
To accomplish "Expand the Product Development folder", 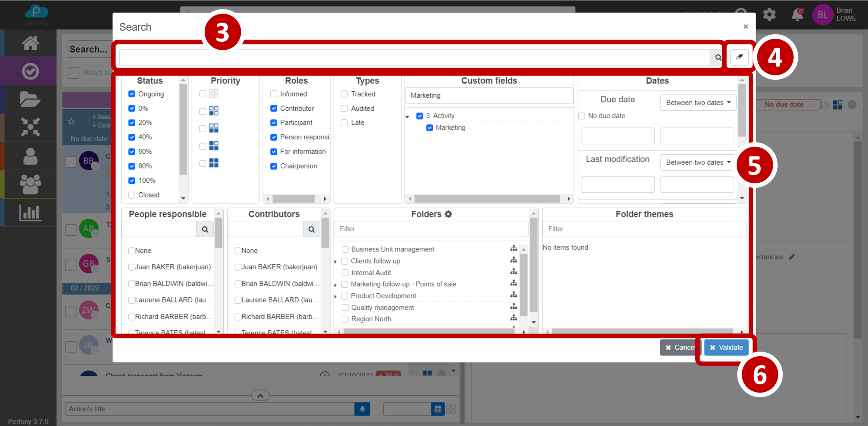I will tap(336, 296).
